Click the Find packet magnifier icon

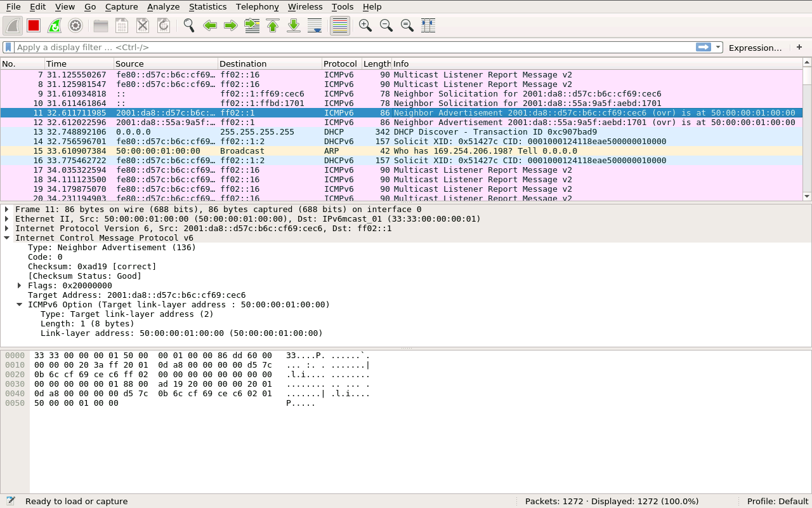tap(188, 25)
